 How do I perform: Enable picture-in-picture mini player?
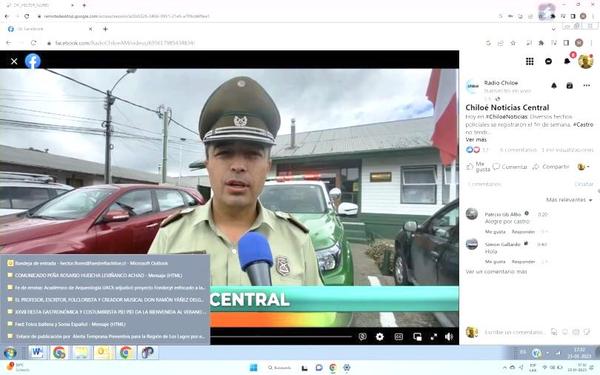(x=417, y=337)
